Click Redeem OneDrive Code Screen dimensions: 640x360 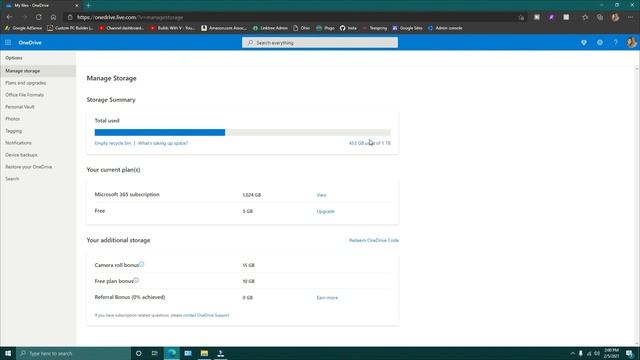click(373, 240)
